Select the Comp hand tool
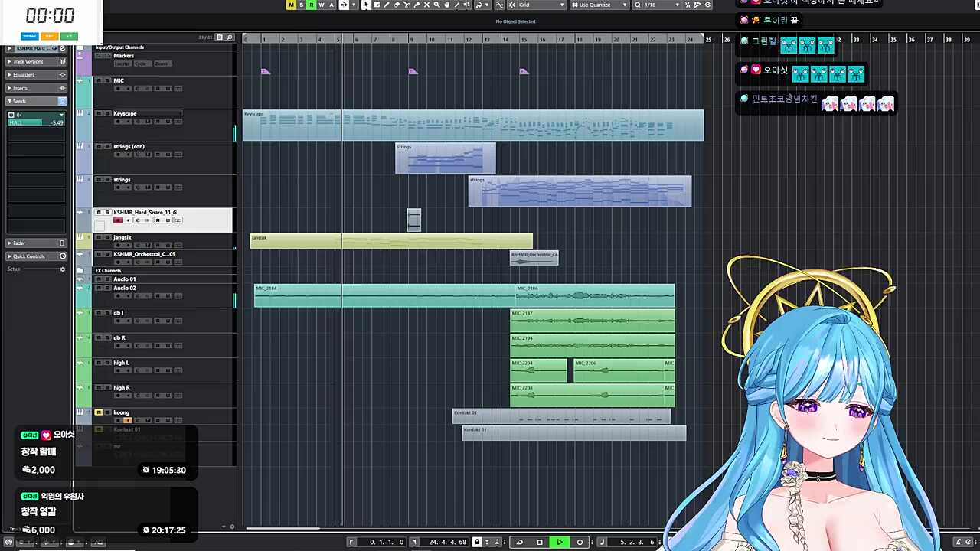 pyautogui.click(x=446, y=5)
